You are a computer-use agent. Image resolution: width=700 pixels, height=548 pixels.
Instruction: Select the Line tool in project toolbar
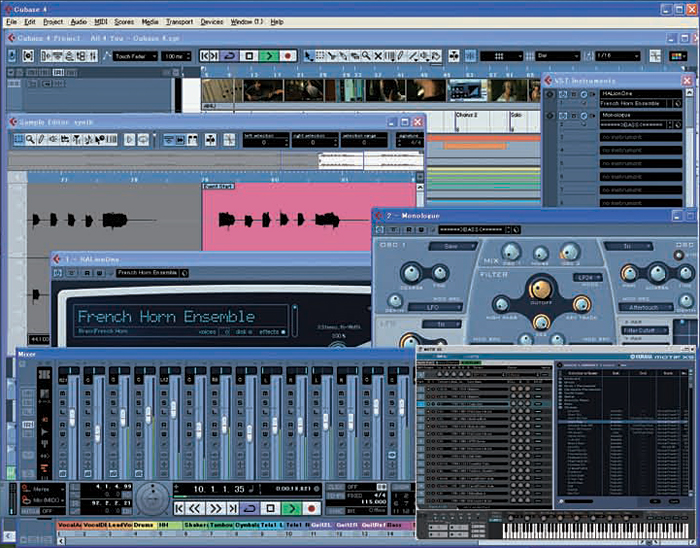tap(413, 56)
